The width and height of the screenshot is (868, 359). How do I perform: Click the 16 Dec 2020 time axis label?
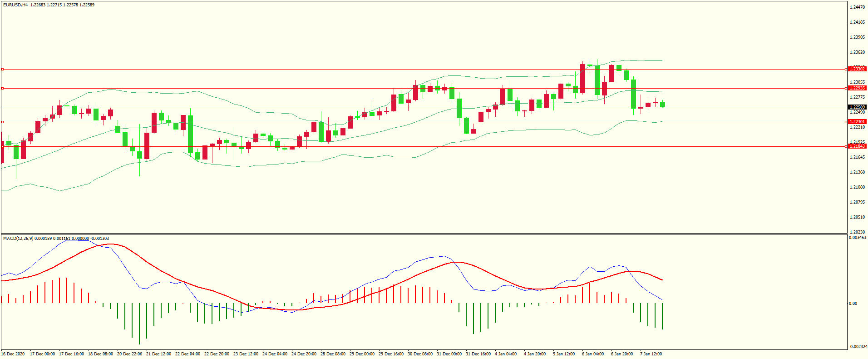[13, 354]
